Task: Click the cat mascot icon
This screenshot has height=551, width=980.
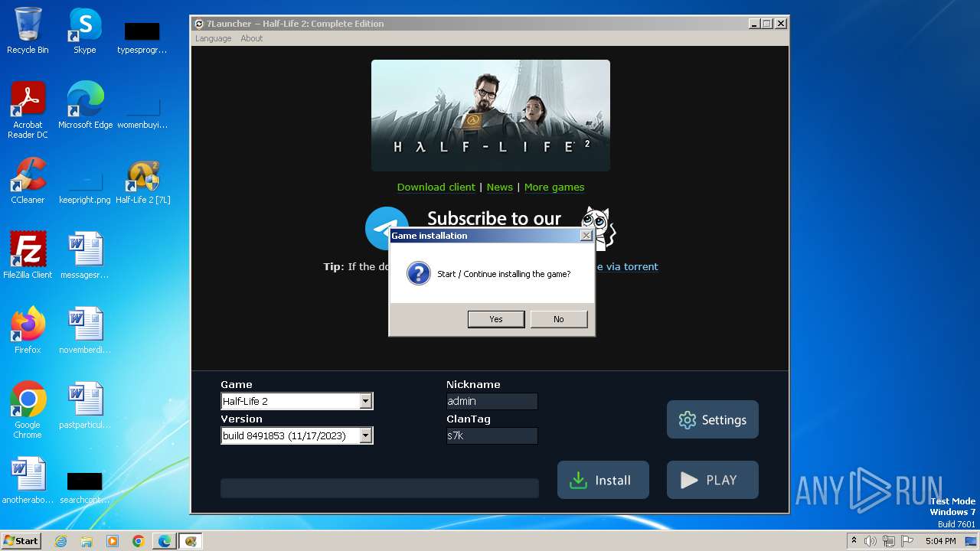Action: (x=598, y=227)
